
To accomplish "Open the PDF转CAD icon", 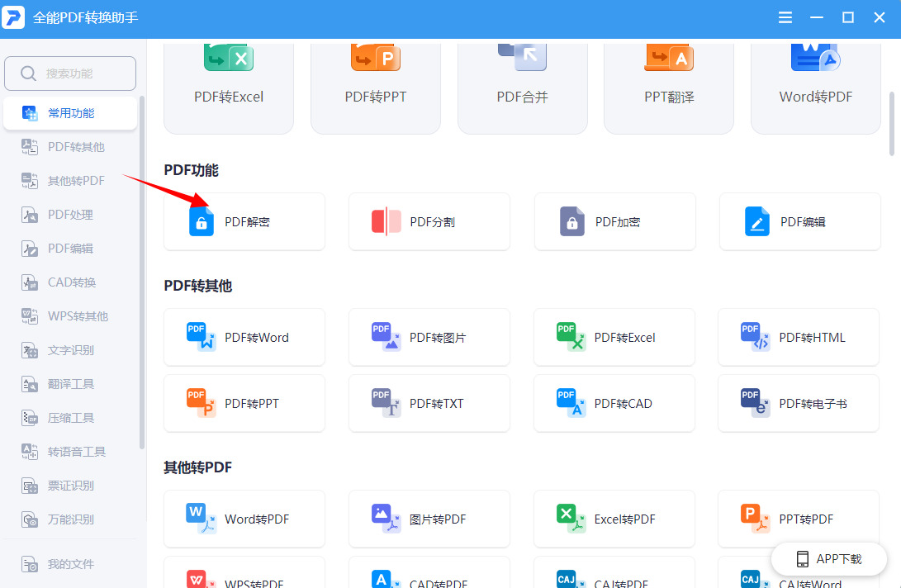I will [x=571, y=403].
